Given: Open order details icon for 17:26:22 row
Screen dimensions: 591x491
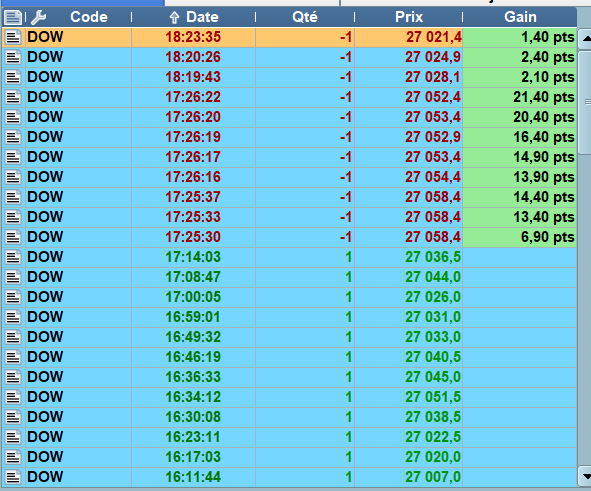Looking at the screenshot, I should 13,97.
